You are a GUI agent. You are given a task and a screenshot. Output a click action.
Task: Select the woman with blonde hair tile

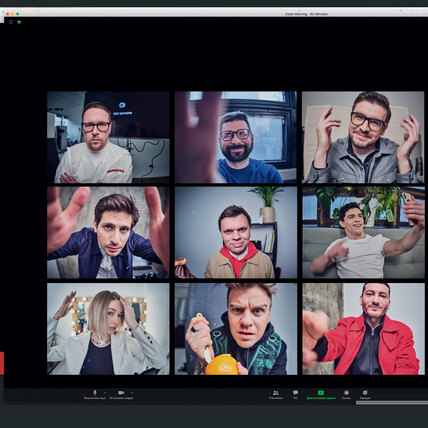(x=108, y=329)
